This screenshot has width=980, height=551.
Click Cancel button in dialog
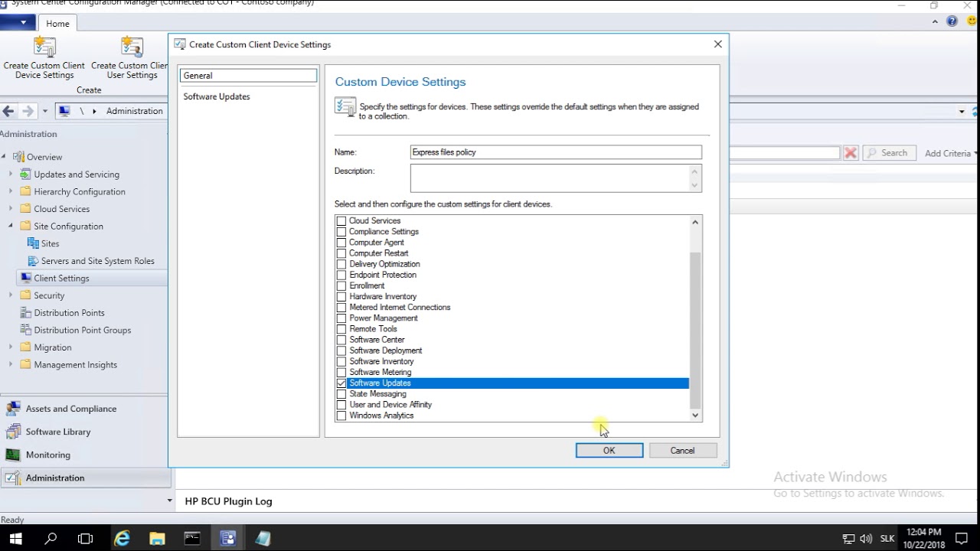click(x=683, y=451)
